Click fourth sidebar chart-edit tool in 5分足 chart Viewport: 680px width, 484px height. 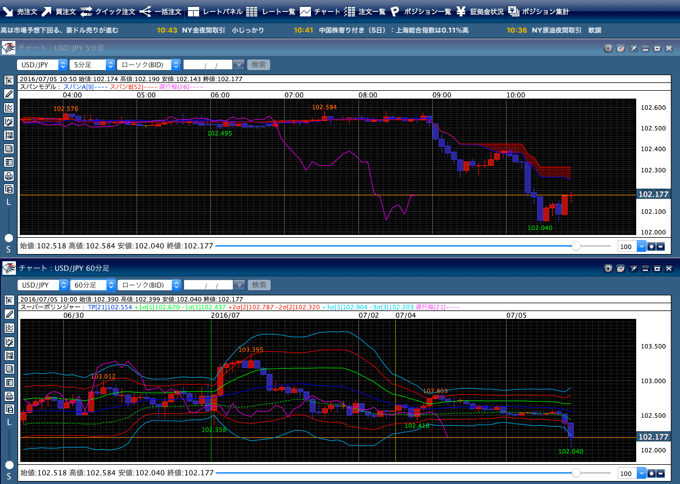pos(9,121)
